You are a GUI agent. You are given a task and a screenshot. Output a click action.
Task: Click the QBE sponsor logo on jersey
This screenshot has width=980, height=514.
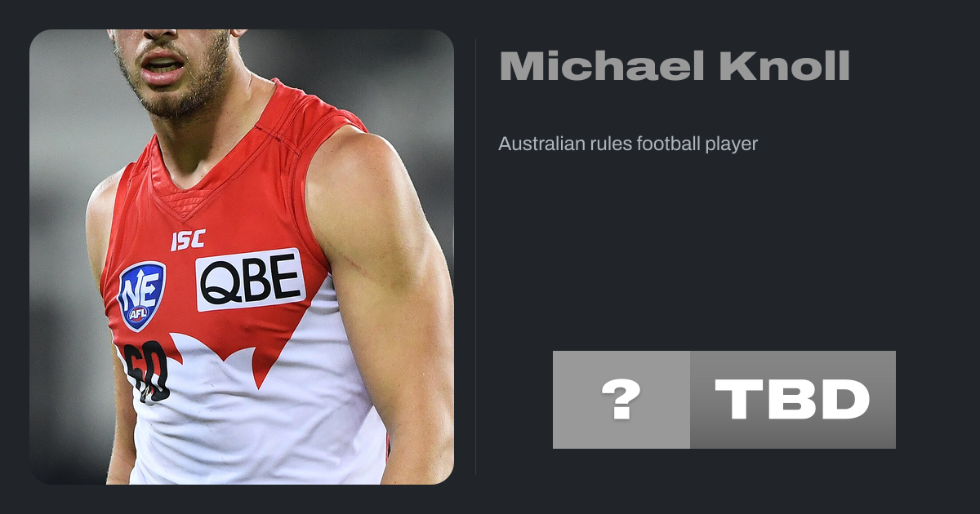pyautogui.click(x=251, y=280)
